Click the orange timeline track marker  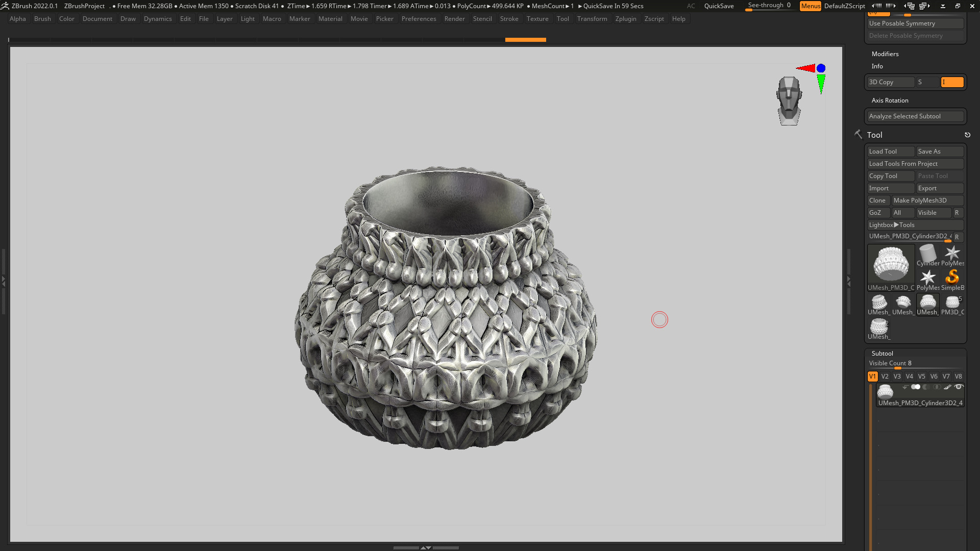pyautogui.click(x=525, y=39)
